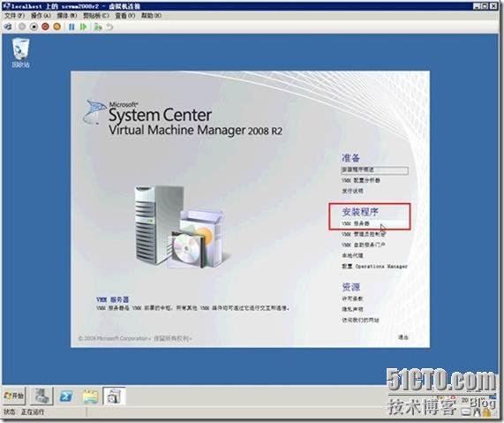
Task: Click the 开始 Start button in taskbar
Action: (14, 396)
